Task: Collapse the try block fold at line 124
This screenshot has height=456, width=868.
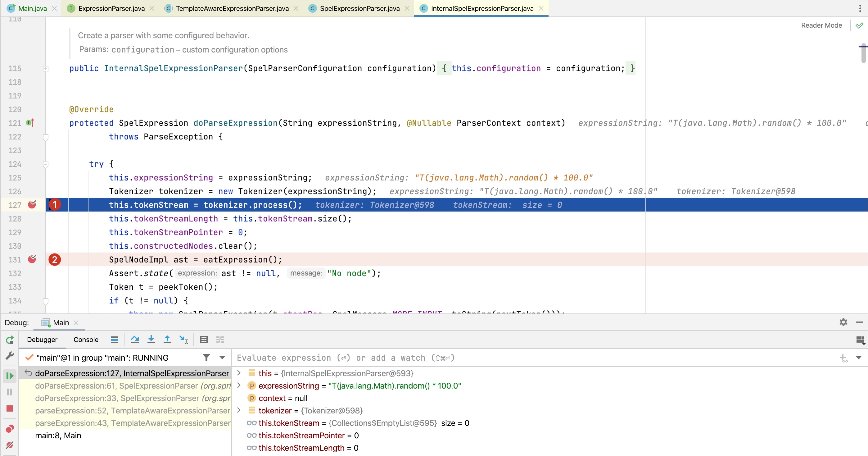Action: pos(46,164)
